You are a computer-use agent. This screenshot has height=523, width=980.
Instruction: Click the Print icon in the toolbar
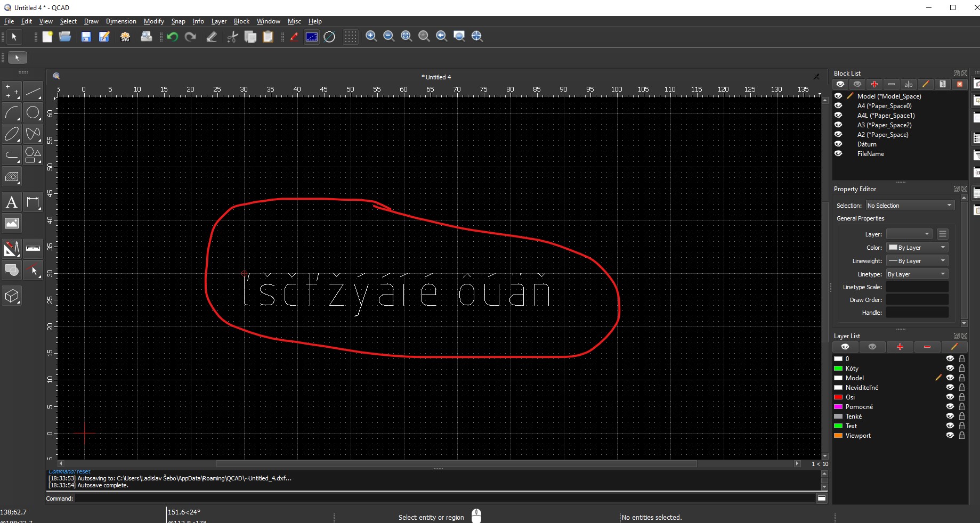[x=146, y=37]
